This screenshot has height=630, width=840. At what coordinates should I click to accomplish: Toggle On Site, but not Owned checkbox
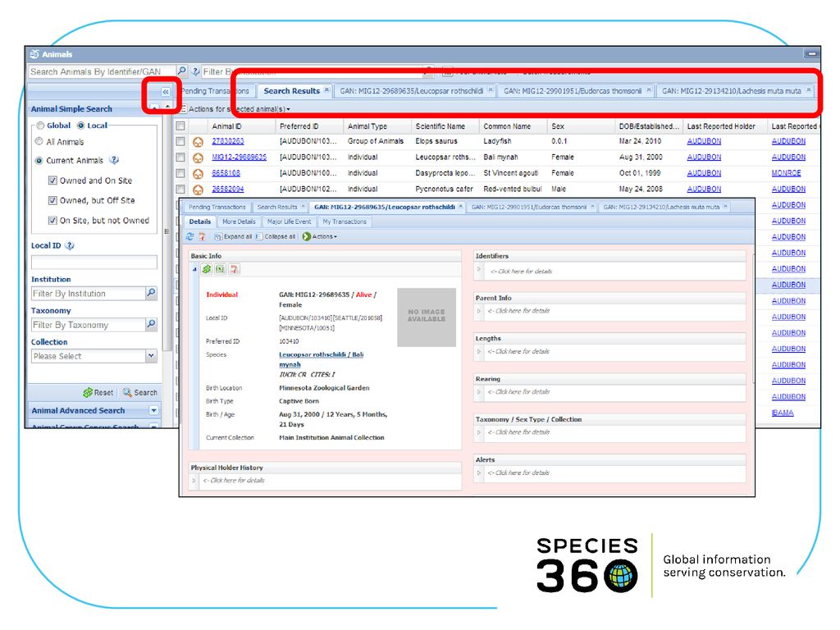52,220
